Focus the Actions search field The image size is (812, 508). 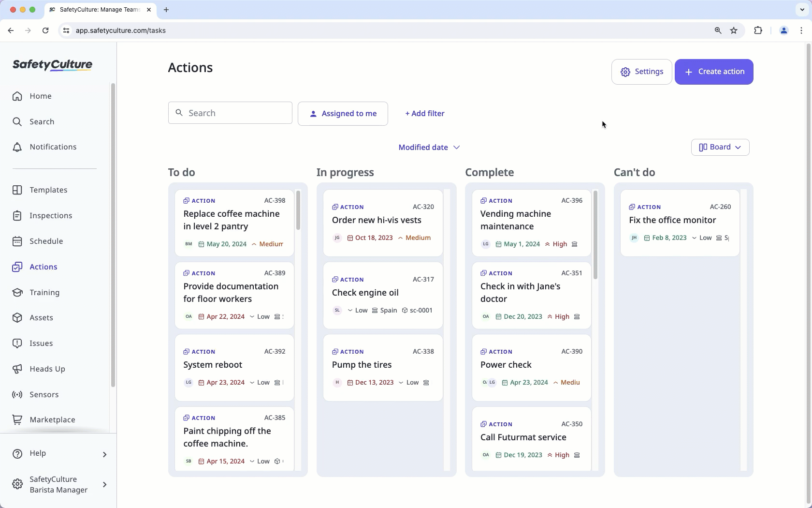[230, 113]
